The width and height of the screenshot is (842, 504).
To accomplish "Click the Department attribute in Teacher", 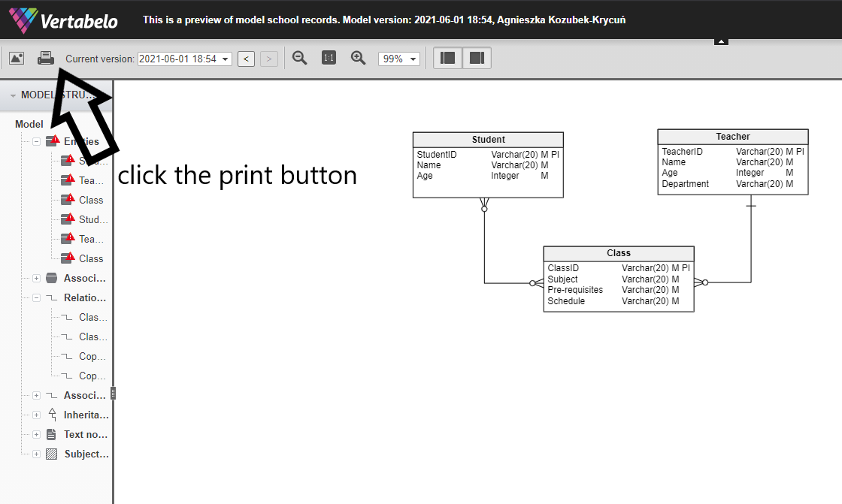I will [685, 183].
